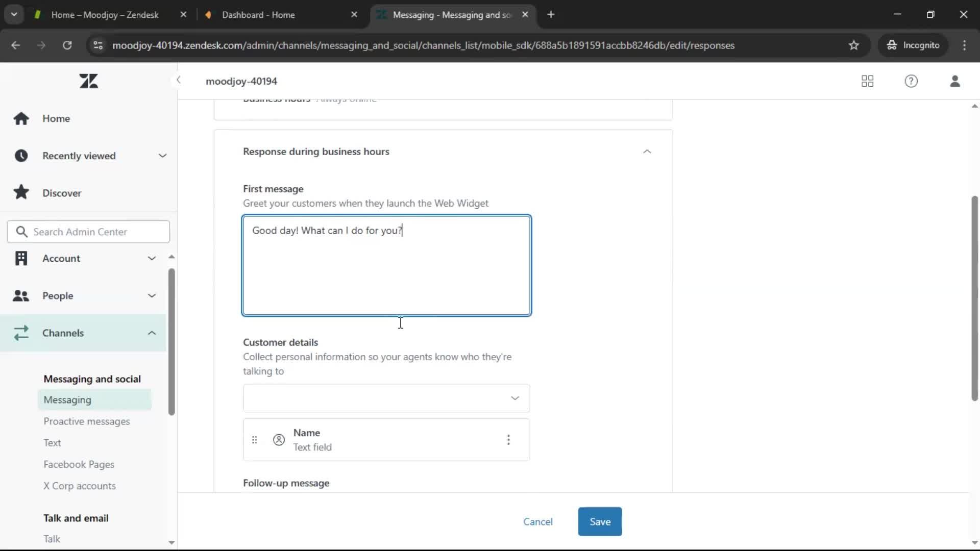Click the Customer details heading
Screen dimensions: 980x551
(280, 342)
